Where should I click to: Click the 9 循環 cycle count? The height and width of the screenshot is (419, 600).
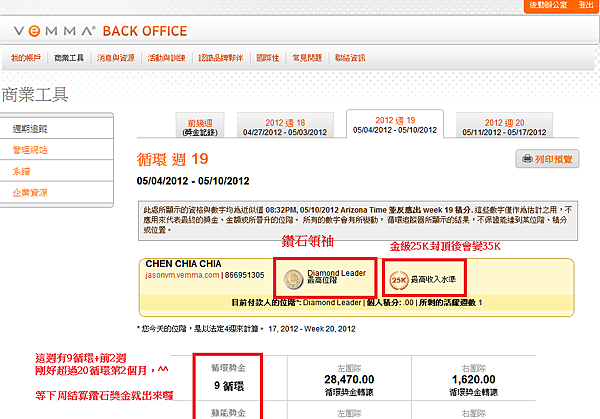(229, 386)
